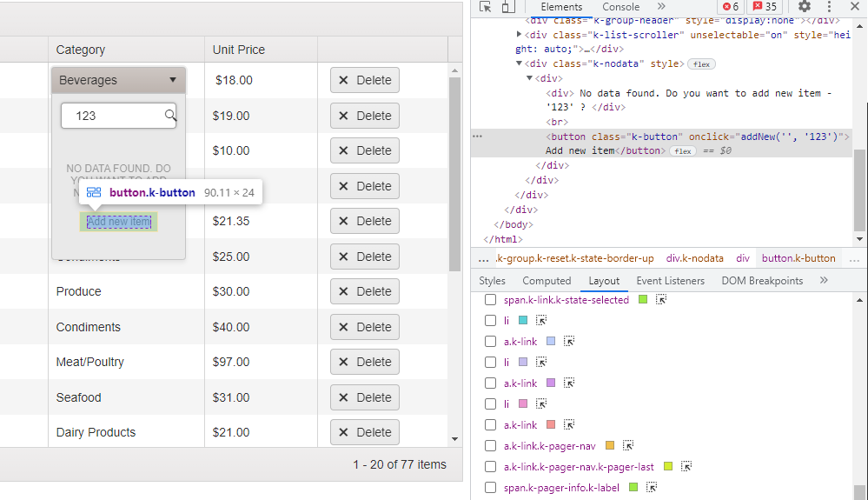The image size is (868, 500).
Task: Select div.k-nodata in breadcrumb
Action: point(694,258)
